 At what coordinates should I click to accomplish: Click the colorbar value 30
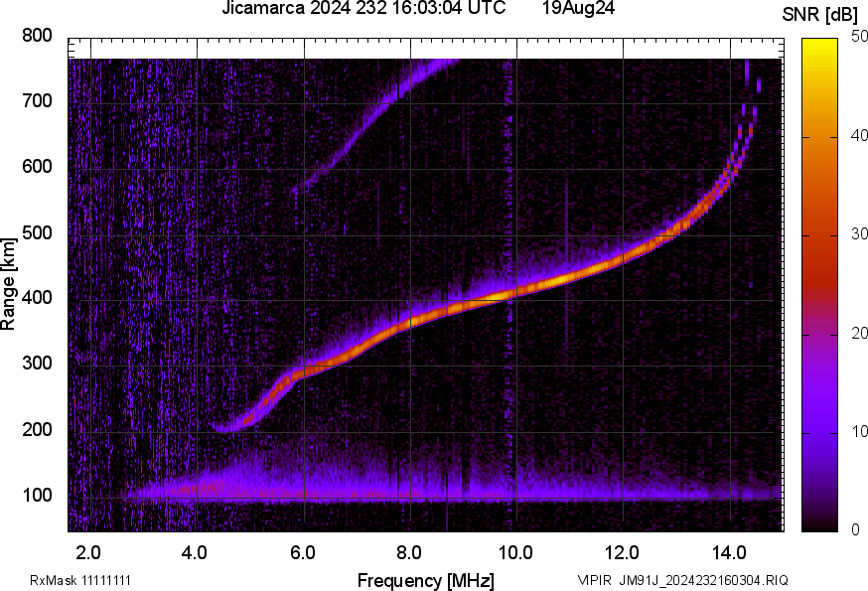(x=860, y=234)
